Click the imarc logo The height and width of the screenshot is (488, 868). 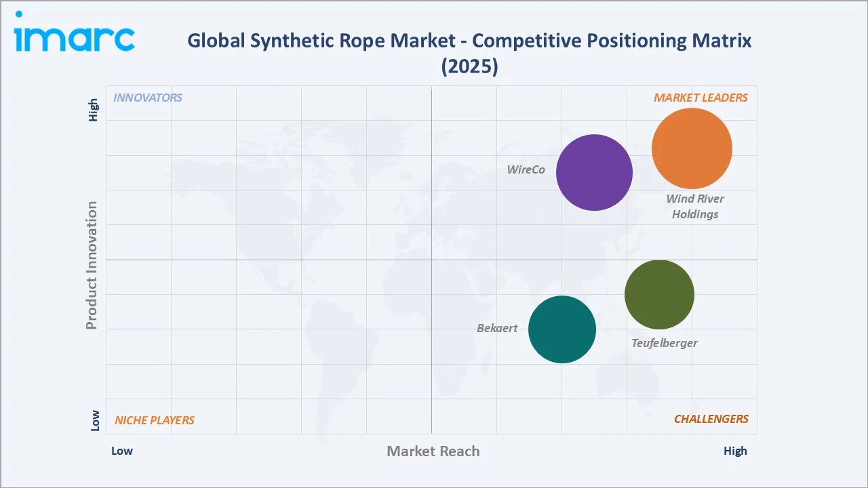pyautogui.click(x=75, y=32)
